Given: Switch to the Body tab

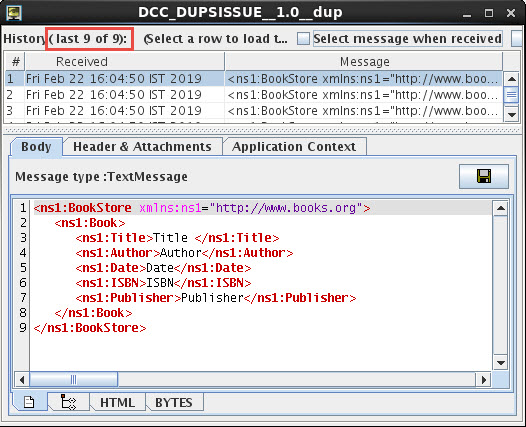Looking at the screenshot, I should pyautogui.click(x=36, y=147).
